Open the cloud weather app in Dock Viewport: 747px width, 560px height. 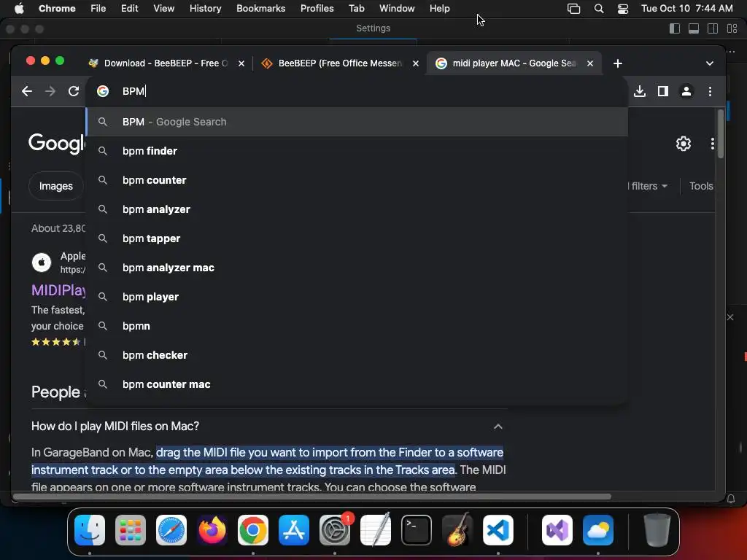pyautogui.click(x=598, y=530)
